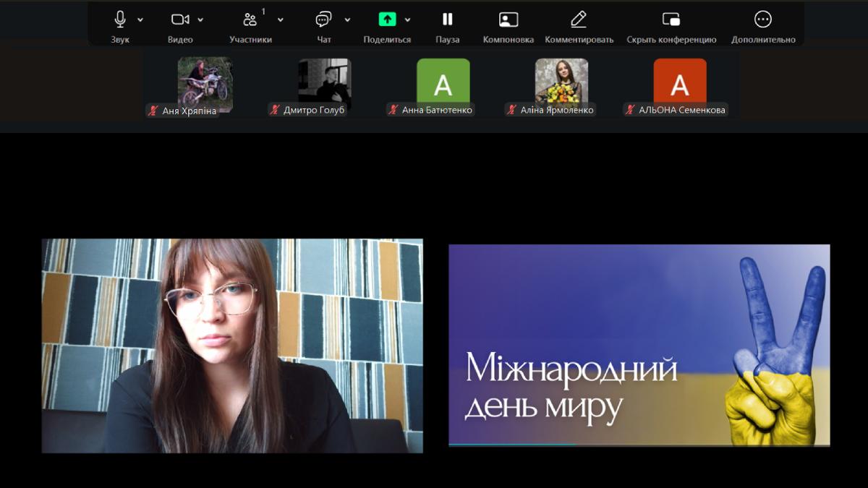Click the camera Видео icon
Screen dimensions: 868x488
[180, 20]
